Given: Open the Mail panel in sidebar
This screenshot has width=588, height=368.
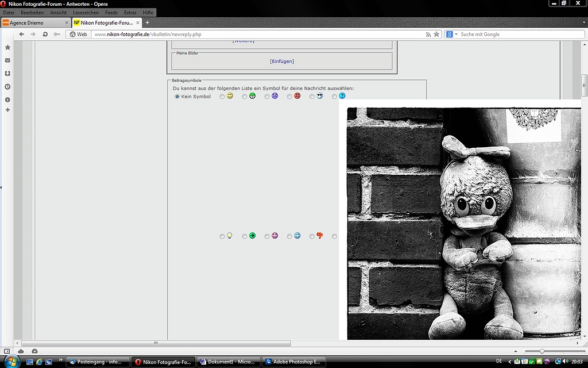Looking at the screenshot, I should click(x=7, y=60).
